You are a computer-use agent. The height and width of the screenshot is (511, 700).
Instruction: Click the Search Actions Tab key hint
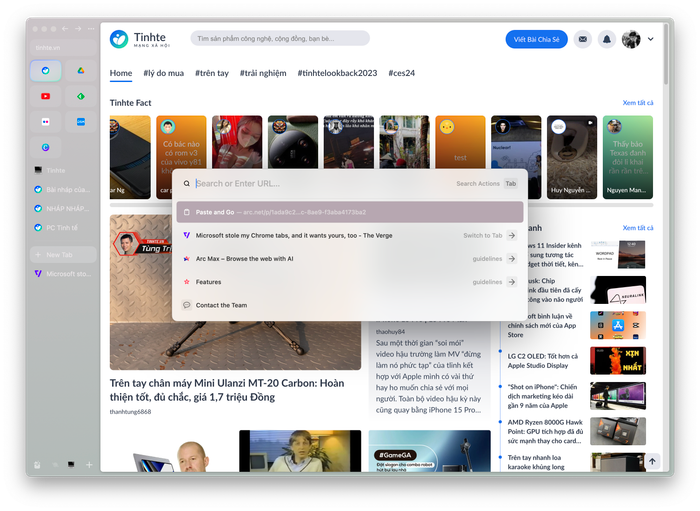click(511, 184)
